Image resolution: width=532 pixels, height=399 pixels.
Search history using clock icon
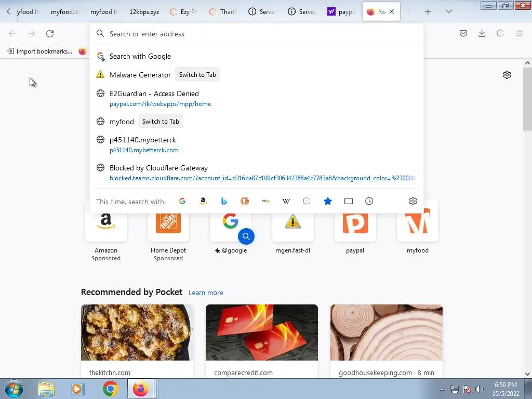(369, 201)
